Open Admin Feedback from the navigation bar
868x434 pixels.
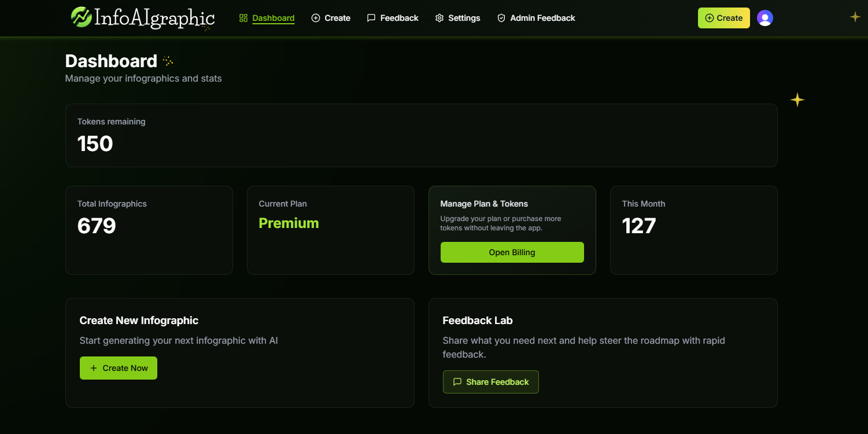(542, 18)
